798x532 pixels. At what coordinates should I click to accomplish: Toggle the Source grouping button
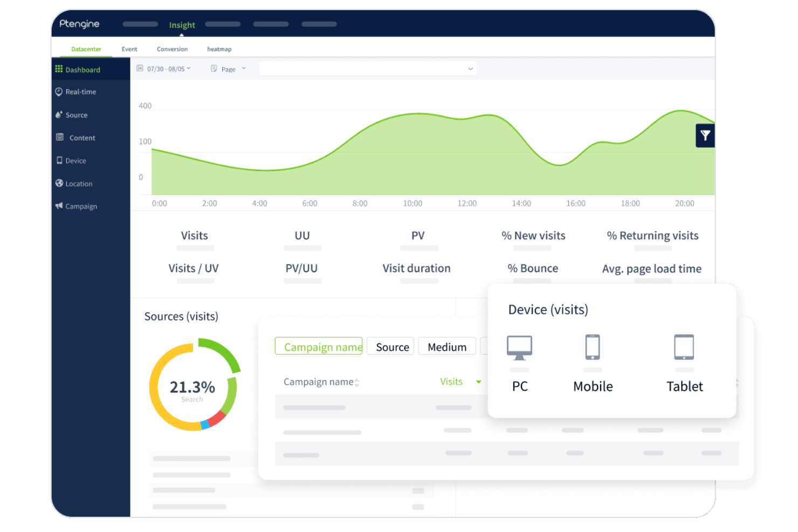pyautogui.click(x=391, y=347)
